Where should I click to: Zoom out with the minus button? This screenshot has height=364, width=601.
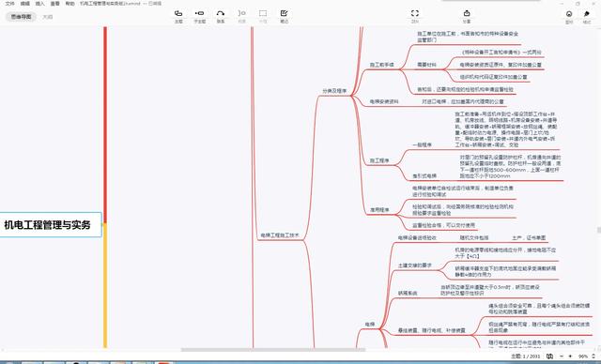[x=562, y=356]
